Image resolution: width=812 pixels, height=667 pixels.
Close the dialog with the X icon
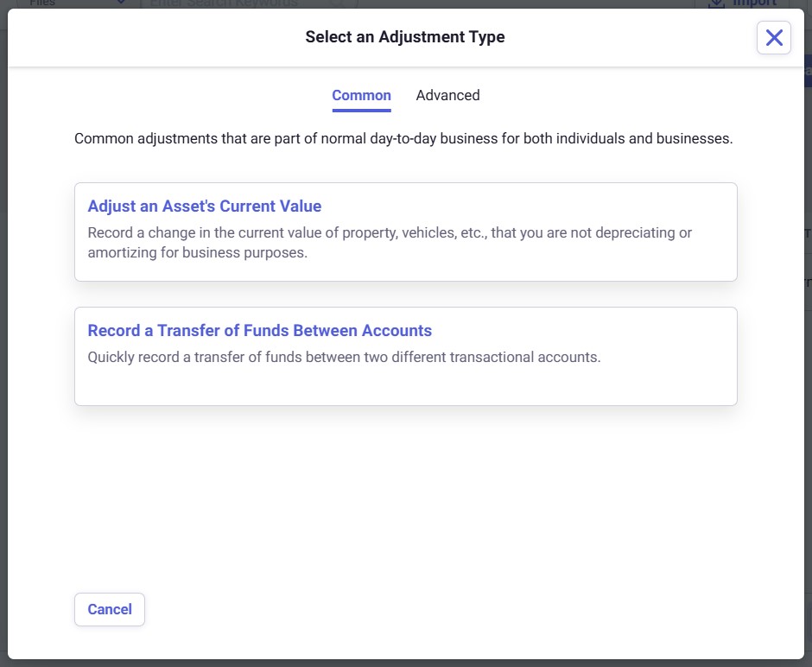(x=773, y=37)
